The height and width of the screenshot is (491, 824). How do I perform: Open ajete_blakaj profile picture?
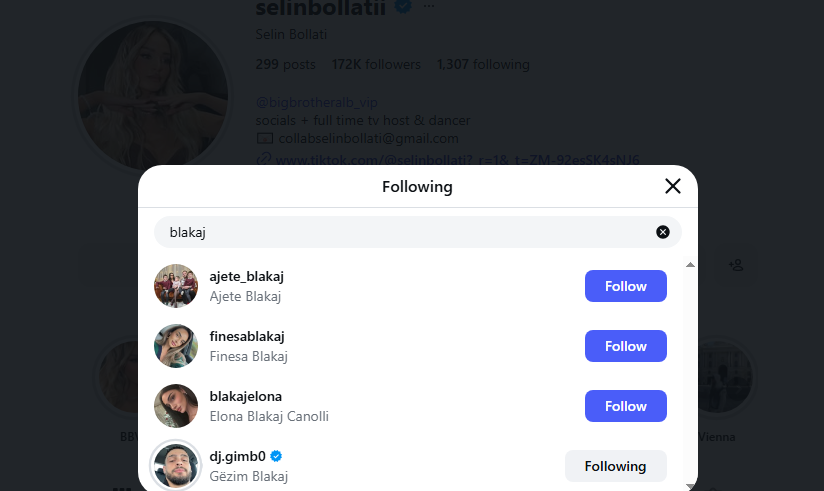tap(176, 286)
